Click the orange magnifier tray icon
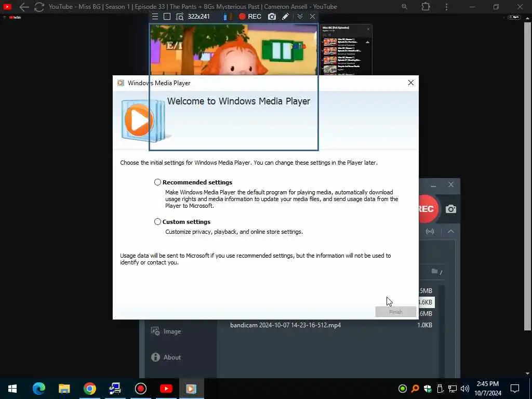 [415, 389]
